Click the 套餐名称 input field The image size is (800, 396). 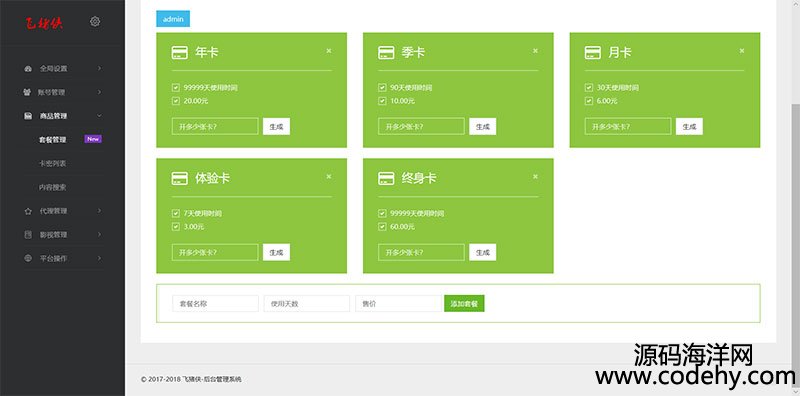pyautogui.click(x=215, y=304)
